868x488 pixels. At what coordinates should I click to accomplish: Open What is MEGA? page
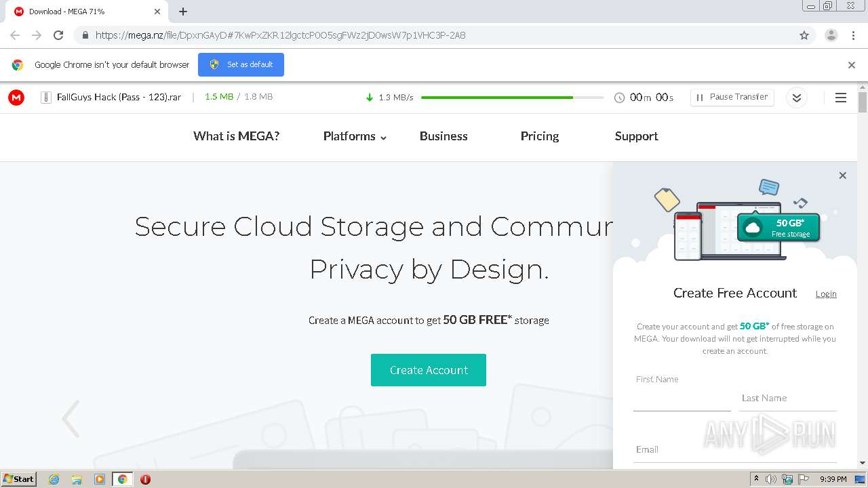237,136
